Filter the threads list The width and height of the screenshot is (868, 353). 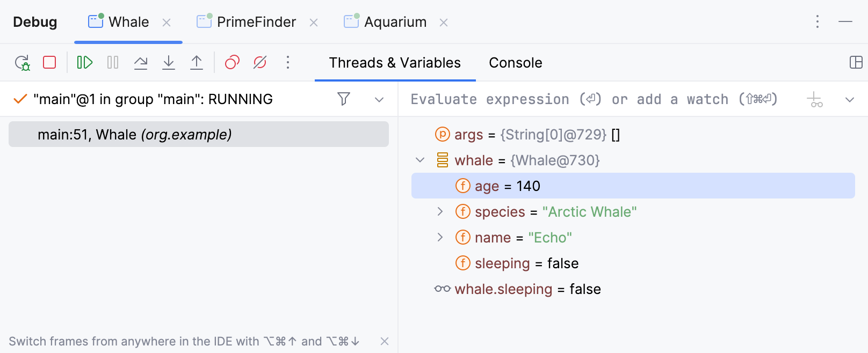click(x=344, y=99)
